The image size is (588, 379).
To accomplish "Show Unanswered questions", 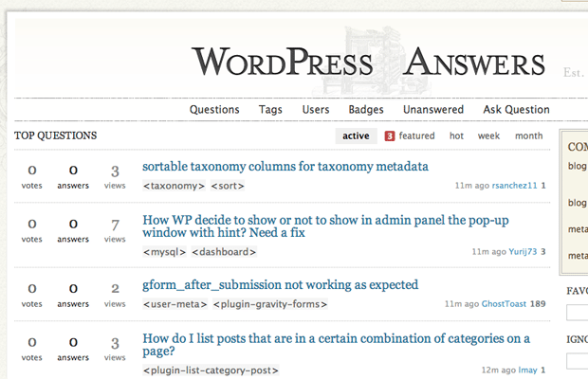I will tap(432, 109).
